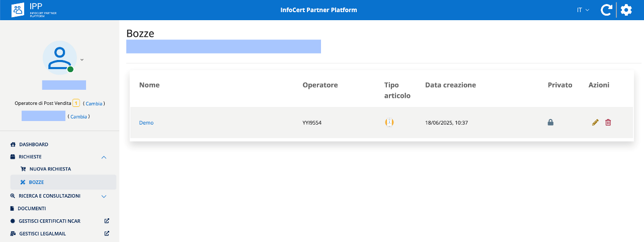Open the Demo draft link
The image size is (644, 242).
(146, 123)
